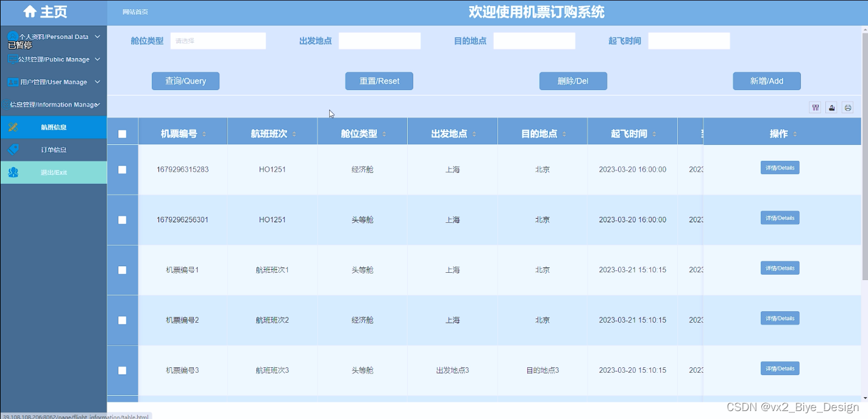Collapse Information Manage menu chevron
Image resolution: width=868 pixels, height=419 pixels.
tap(98, 105)
